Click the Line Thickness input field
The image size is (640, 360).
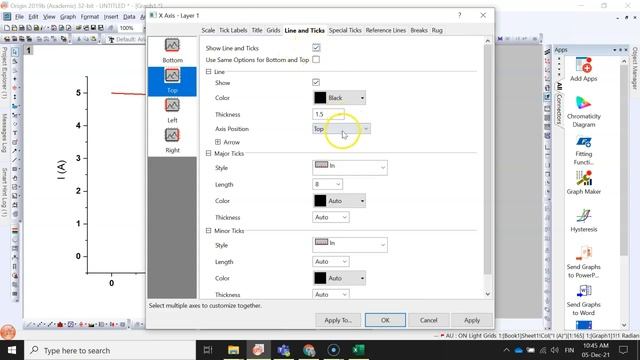[x=328, y=114]
